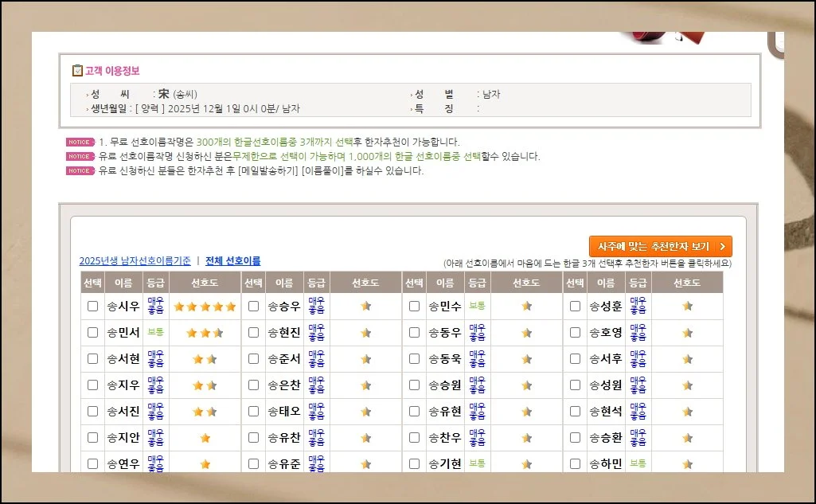The width and height of the screenshot is (816, 504).
Task: Click the NOTICE badge beside 무료 선호이름작명 line
Action: coord(79,143)
